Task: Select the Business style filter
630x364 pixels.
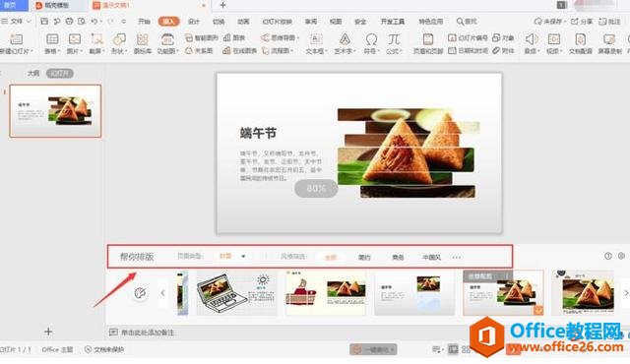Action: pos(398,257)
